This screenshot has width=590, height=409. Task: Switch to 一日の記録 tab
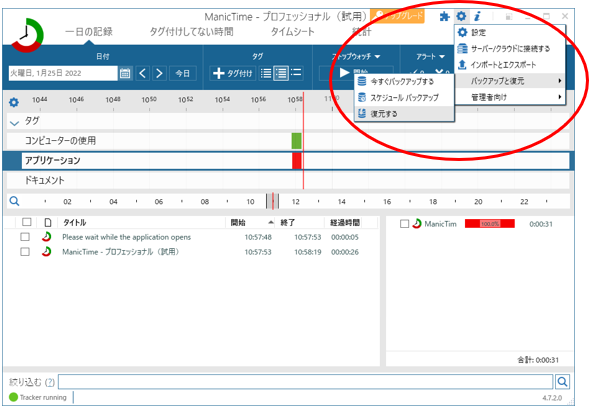pos(89,32)
